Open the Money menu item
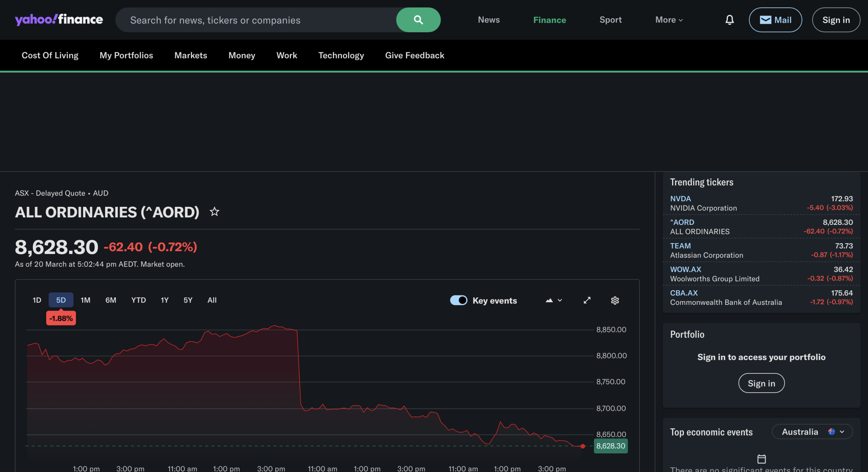 click(242, 55)
